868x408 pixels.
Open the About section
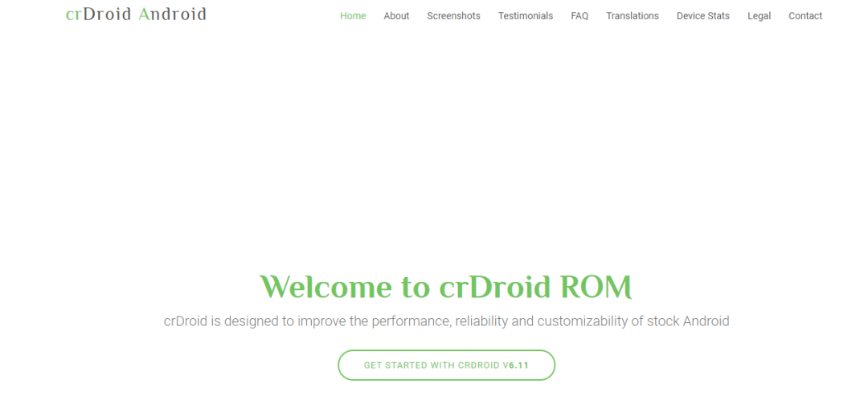click(396, 16)
